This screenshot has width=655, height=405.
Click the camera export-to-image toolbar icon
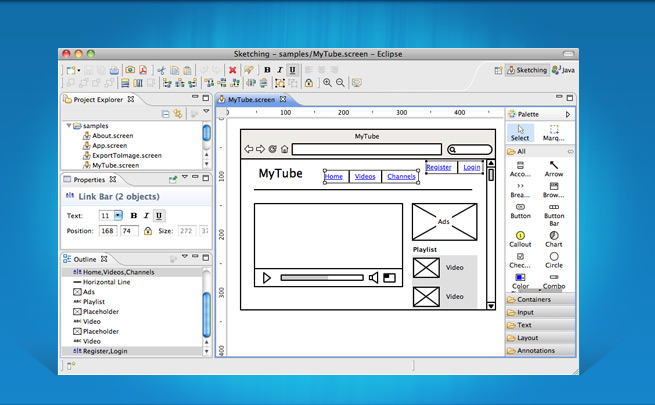click(130, 70)
